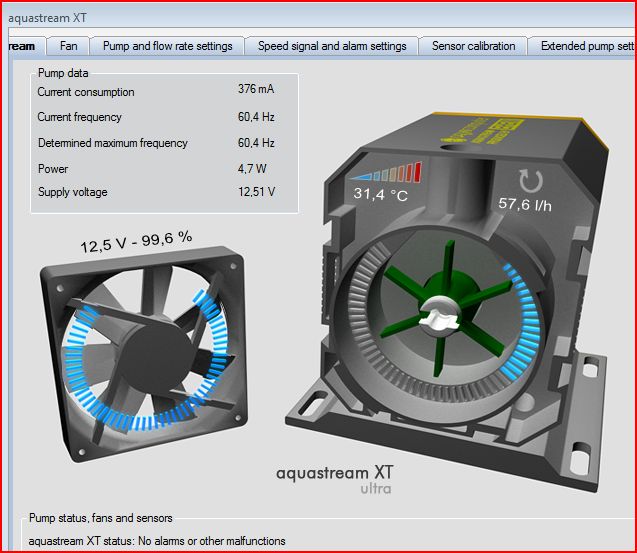
Task: Click the temperature gauge bar icon on pump
Action: [x=386, y=171]
